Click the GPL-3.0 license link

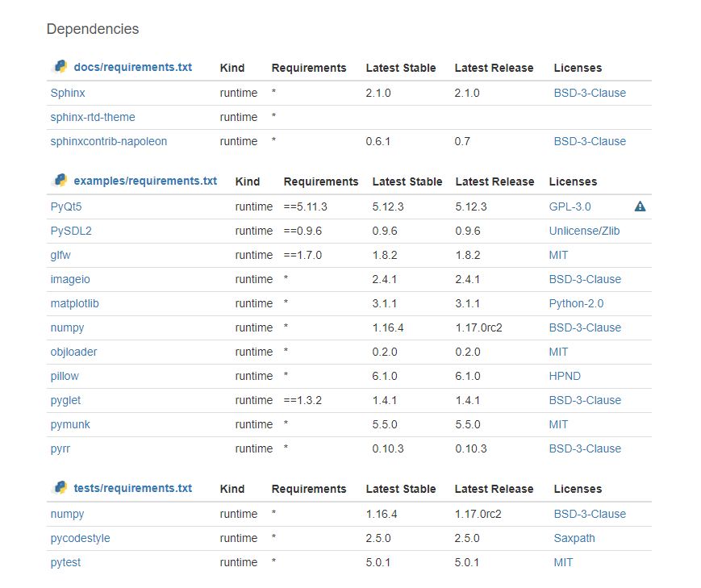point(570,206)
